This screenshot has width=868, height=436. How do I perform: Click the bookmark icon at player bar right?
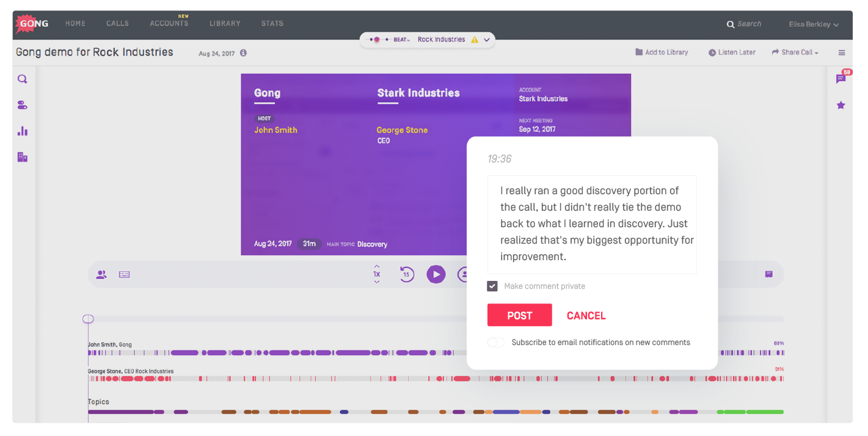768,274
